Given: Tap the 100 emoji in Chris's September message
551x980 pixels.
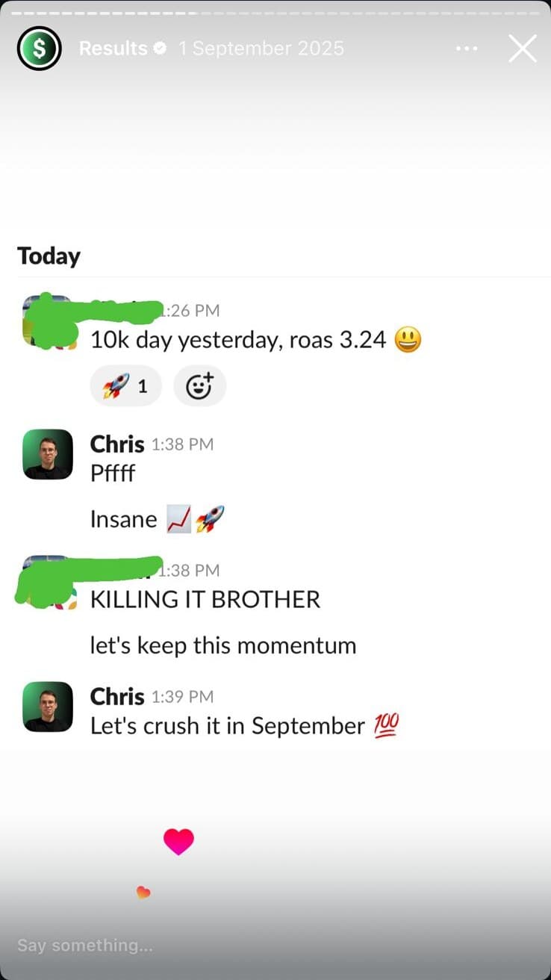Looking at the screenshot, I should [x=386, y=725].
